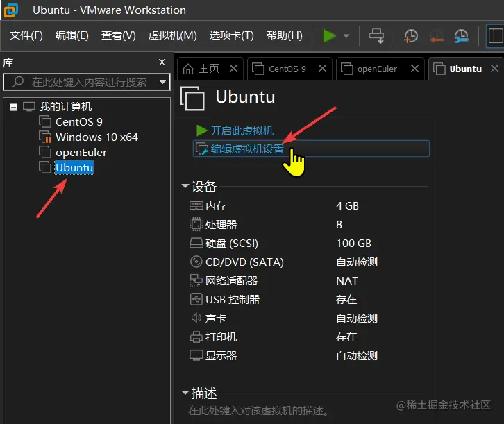Click the paused Windows 10 x64 VM icon
The width and height of the screenshot is (504, 424).
click(x=45, y=137)
